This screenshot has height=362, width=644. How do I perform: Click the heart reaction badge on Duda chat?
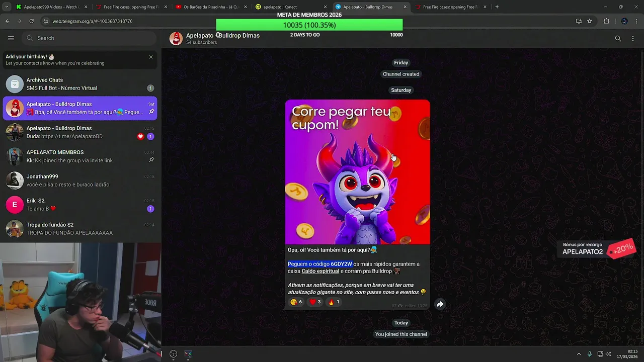(140, 136)
